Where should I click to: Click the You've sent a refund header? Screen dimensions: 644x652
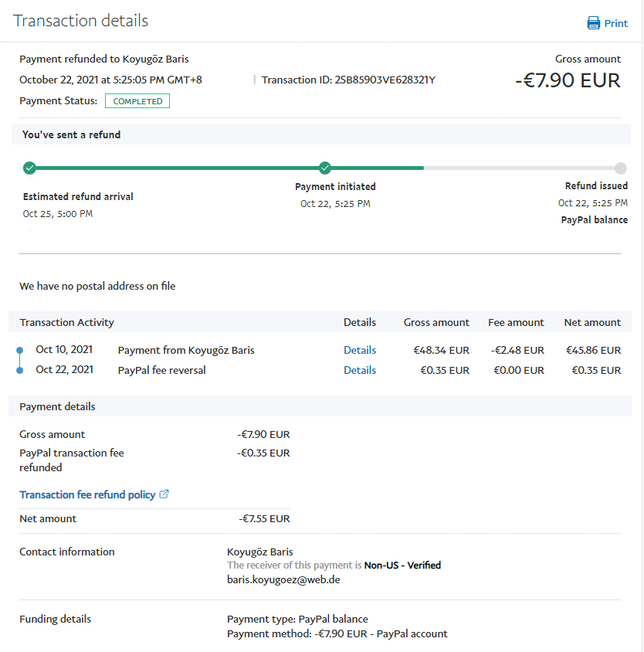coord(71,134)
